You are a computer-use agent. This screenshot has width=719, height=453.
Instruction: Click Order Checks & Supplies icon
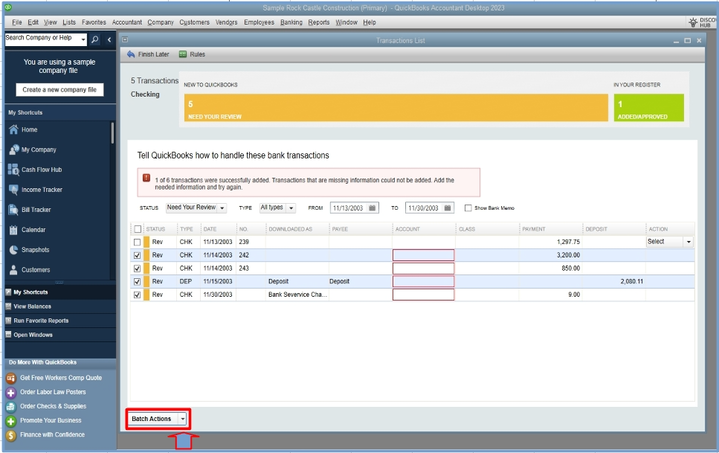click(x=11, y=407)
